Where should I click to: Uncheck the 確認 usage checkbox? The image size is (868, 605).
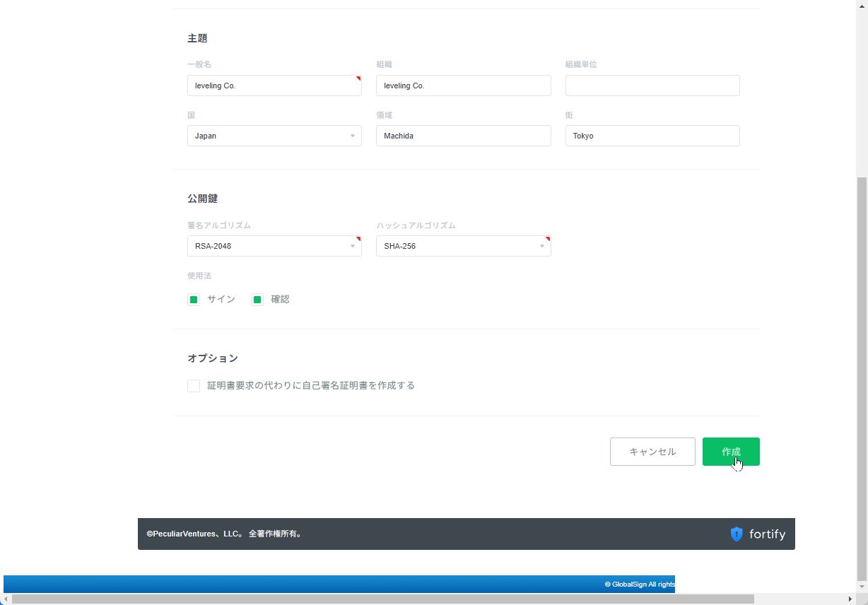(257, 300)
